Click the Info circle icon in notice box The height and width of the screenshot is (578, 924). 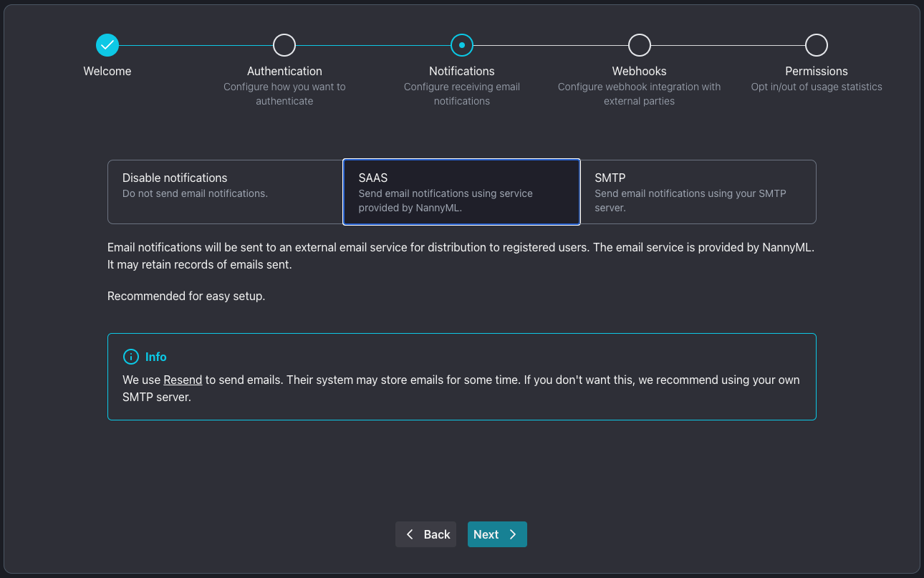pyautogui.click(x=130, y=357)
